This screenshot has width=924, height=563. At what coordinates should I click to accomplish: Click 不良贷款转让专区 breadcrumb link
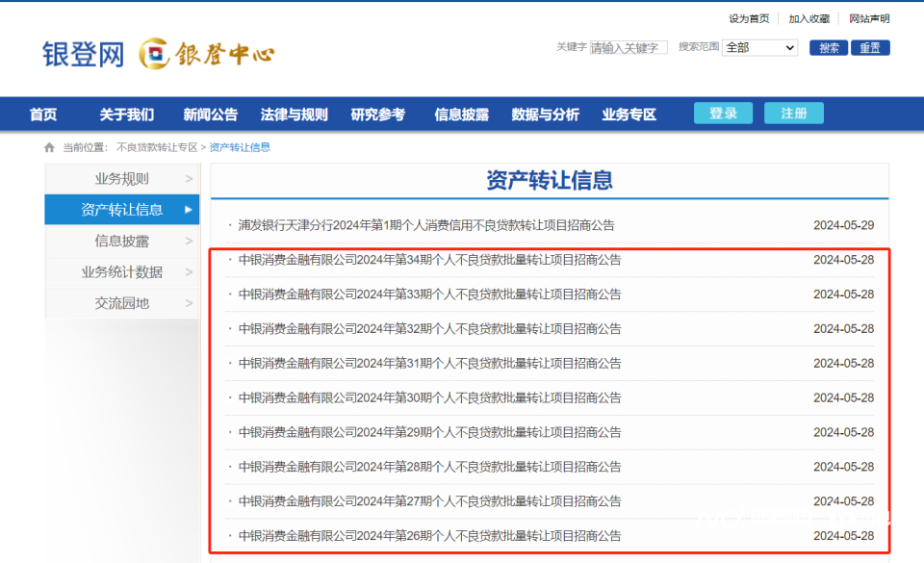157,147
